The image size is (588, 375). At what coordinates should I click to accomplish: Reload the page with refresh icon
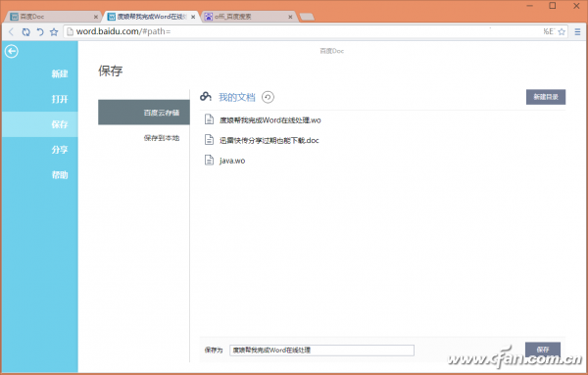[25, 32]
